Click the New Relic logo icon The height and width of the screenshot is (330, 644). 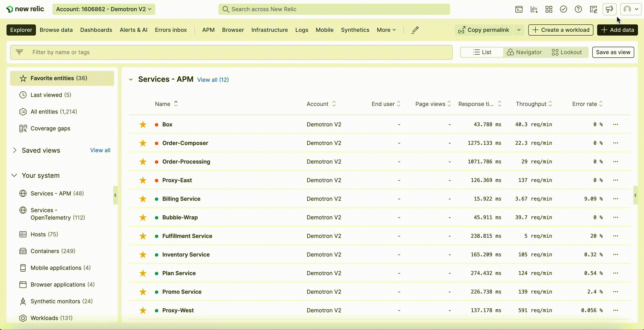pyautogui.click(x=9, y=9)
